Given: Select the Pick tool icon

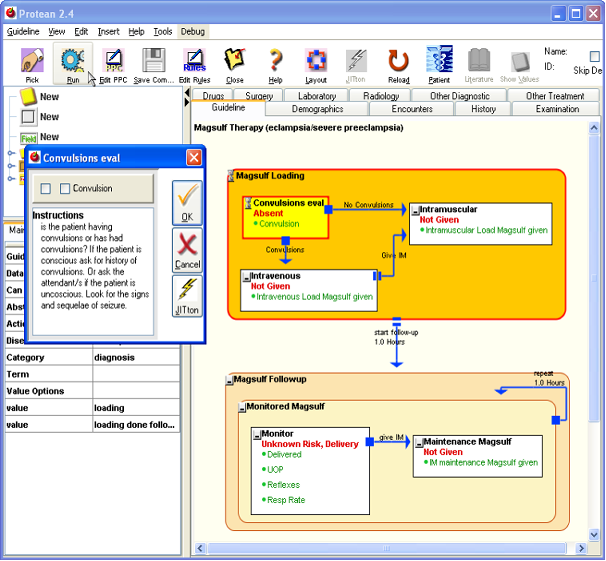Looking at the screenshot, I should 31,60.
